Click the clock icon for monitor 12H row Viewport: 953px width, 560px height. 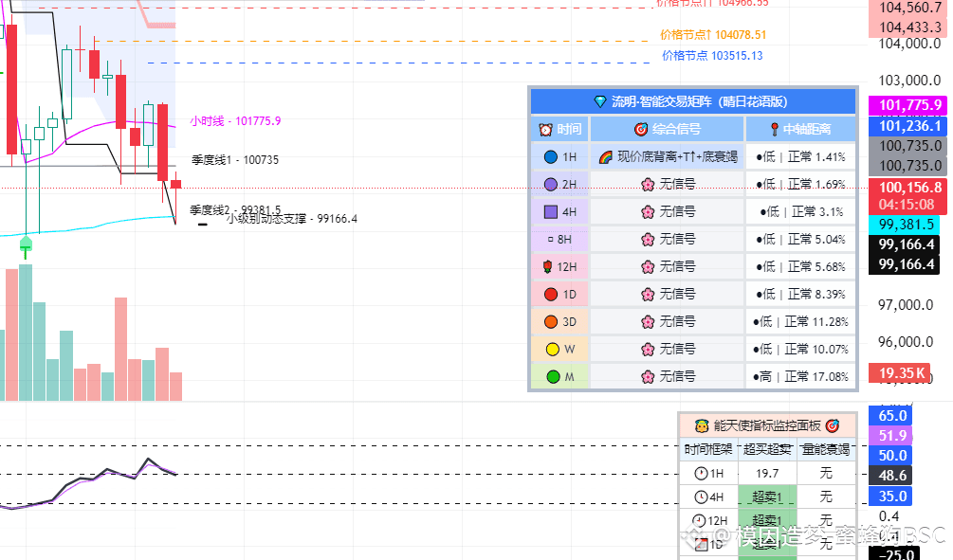(699, 521)
